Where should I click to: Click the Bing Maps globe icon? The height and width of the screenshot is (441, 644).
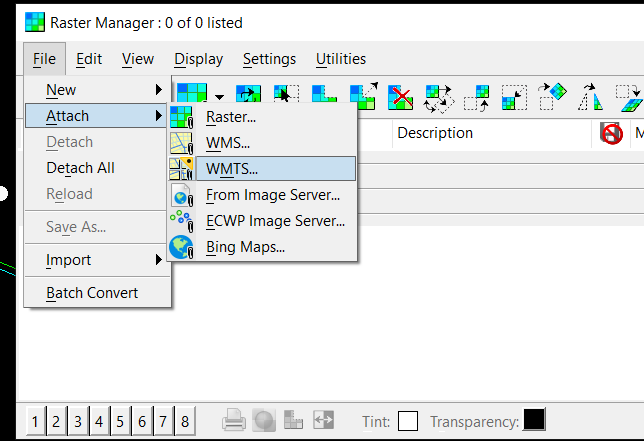point(182,247)
